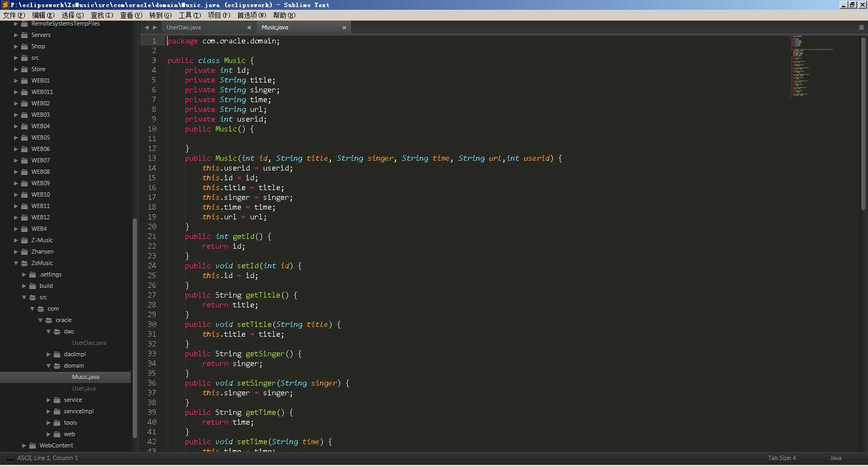The height and width of the screenshot is (467, 868).
Task: Click the minimap code preview
Action: coord(811,67)
